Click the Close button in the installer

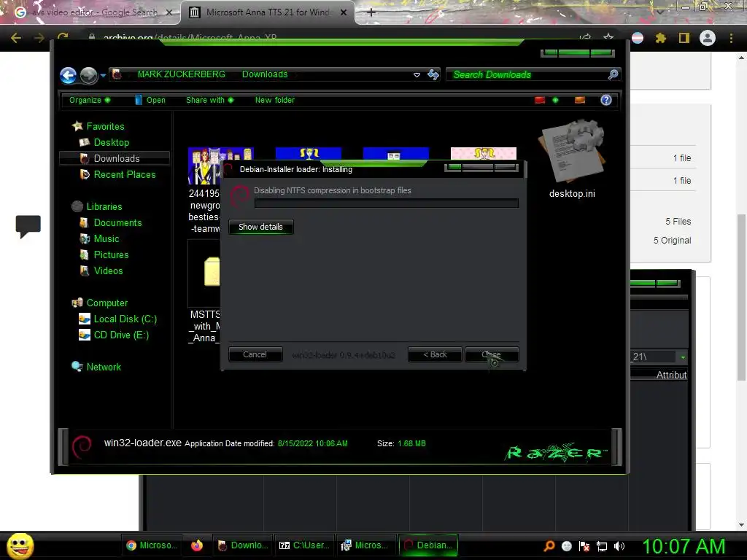(x=492, y=354)
